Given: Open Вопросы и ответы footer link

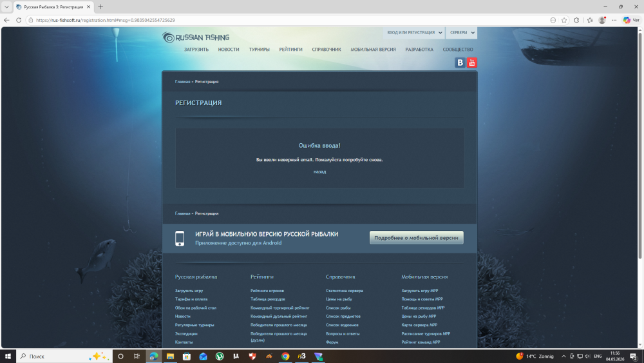Looking at the screenshot, I should (343, 334).
